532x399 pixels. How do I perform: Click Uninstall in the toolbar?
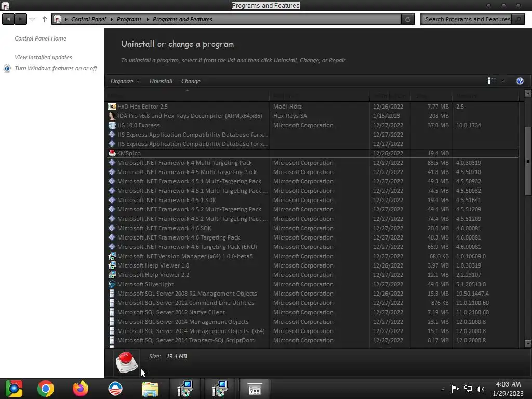click(161, 81)
